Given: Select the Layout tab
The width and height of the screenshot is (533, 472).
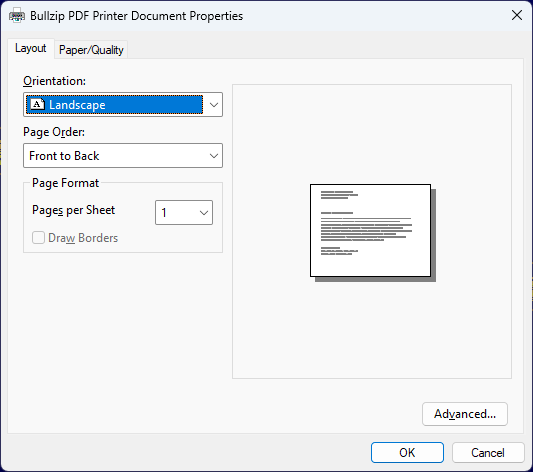Looking at the screenshot, I should [31, 48].
